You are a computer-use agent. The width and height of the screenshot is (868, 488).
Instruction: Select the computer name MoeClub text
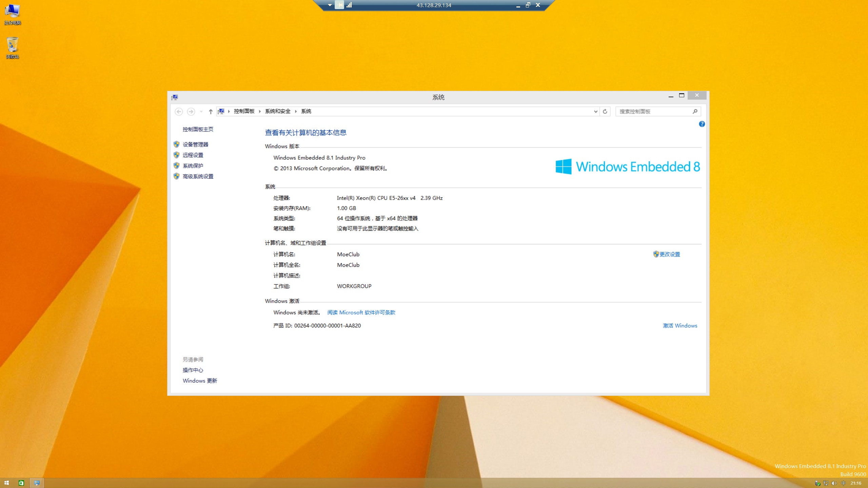pyautogui.click(x=348, y=254)
